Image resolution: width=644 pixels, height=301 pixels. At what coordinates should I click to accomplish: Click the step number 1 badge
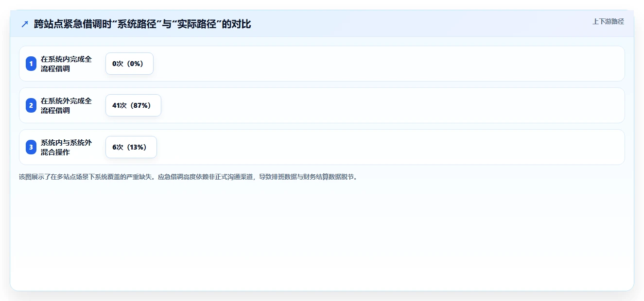click(31, 64)
